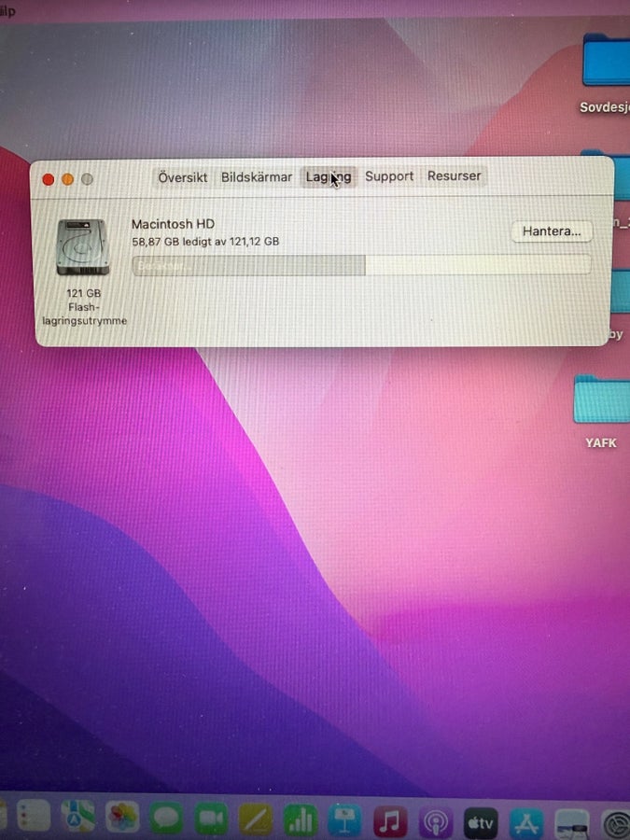Screen dimensions: 630x840
Task: Open the Music app from the Dock
Action: tap(390, 820)
